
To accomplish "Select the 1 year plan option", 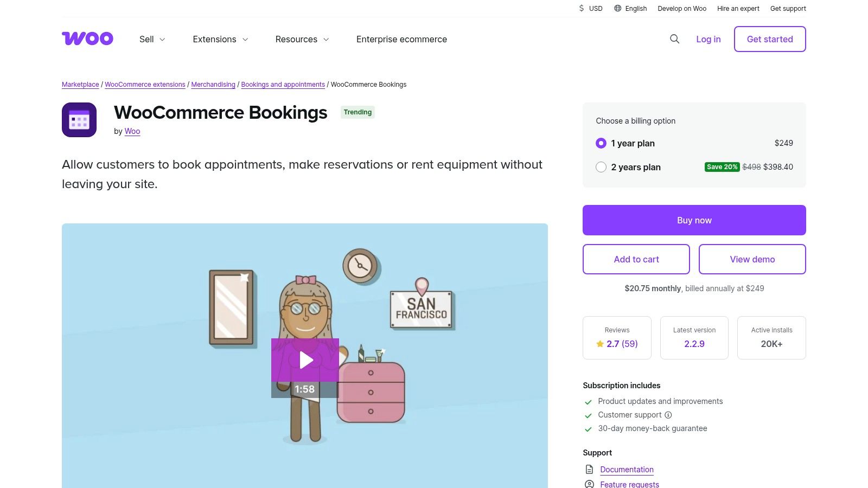I will click(601, 143).
